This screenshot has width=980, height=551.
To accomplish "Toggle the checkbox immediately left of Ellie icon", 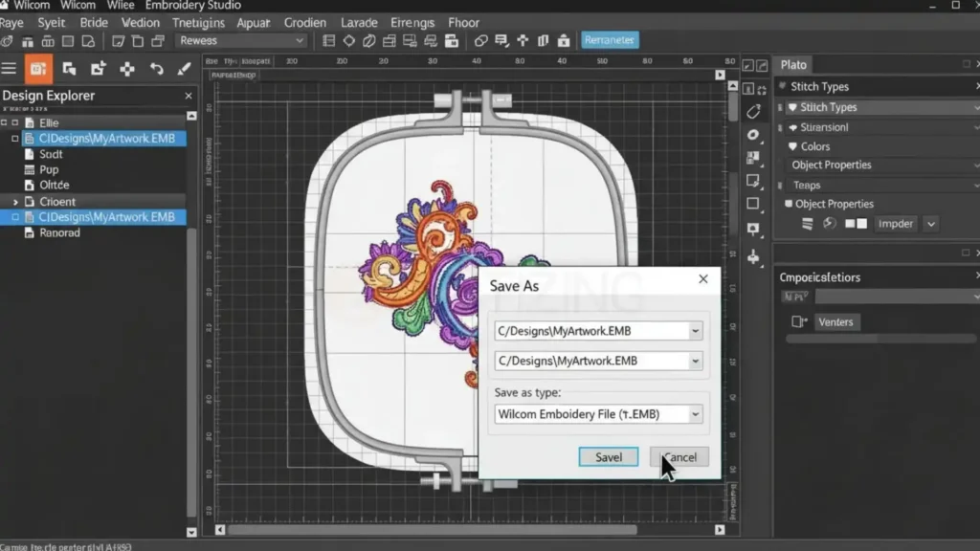I will [15, 123].
